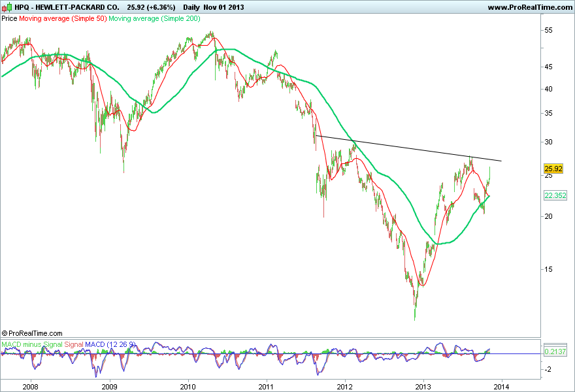Viewport: 575px width, 392px height.
Task: Click the yellow 25.92 current price tag
Action: pos(553,169)
